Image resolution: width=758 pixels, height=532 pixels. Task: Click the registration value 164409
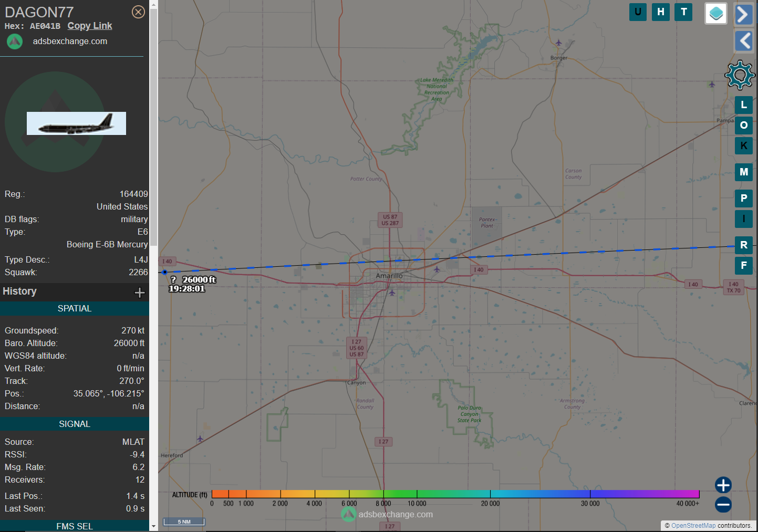coord(134,194)
